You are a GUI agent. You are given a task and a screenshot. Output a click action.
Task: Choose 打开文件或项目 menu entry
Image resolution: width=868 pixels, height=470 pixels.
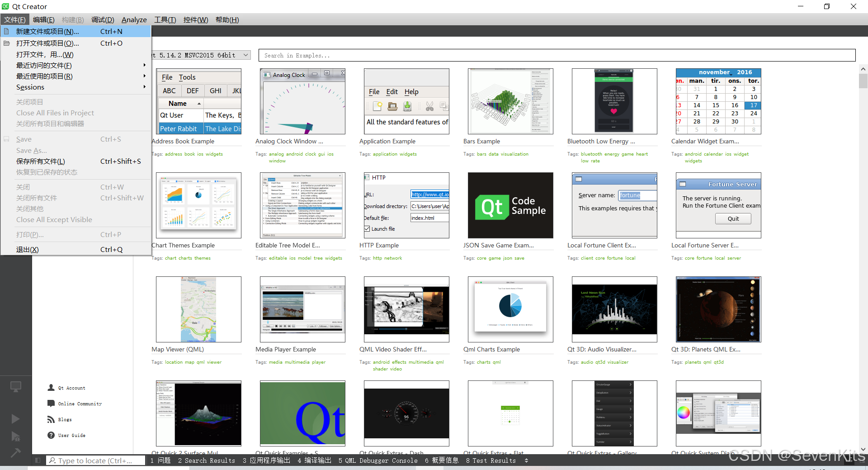(x=76, y=43)
